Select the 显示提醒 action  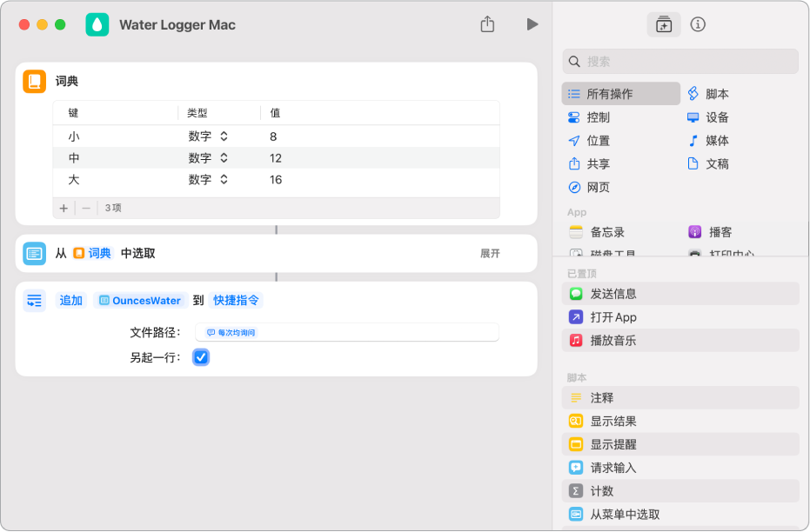(x=680, y=444)
